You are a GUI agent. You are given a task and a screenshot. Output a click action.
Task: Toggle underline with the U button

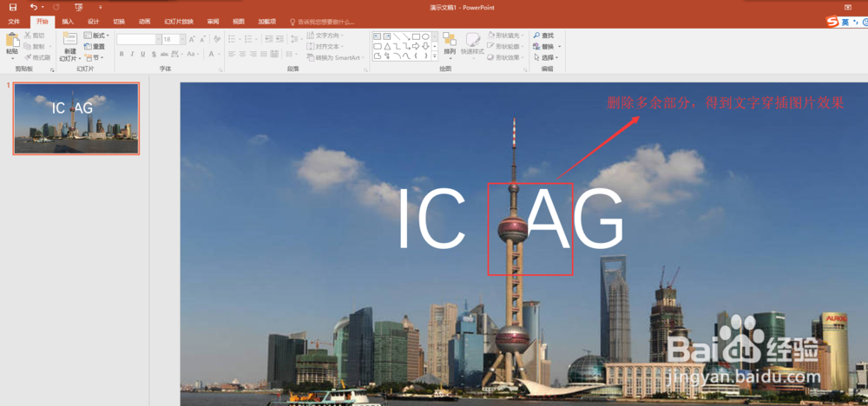[x=143, y=54]
